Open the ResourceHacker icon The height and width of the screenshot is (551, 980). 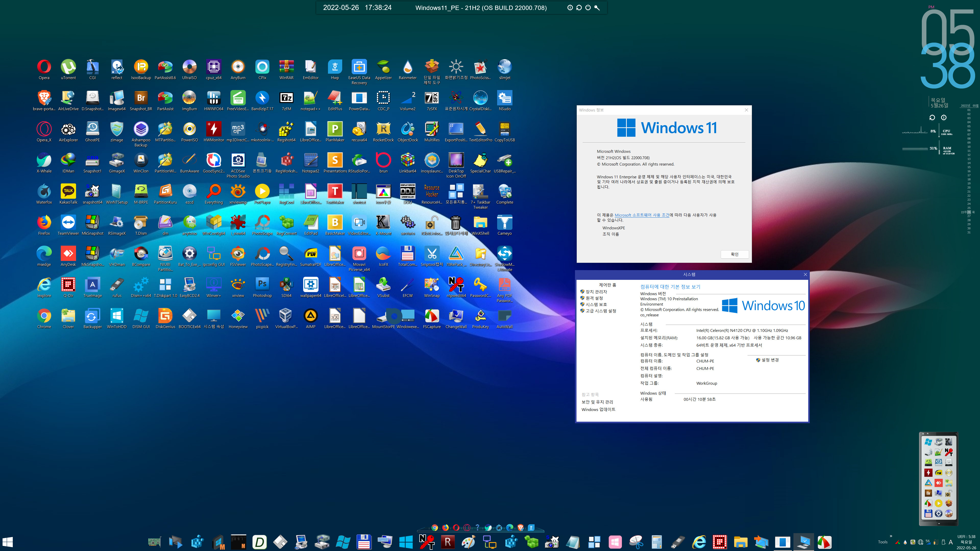(x=432, y=194)
